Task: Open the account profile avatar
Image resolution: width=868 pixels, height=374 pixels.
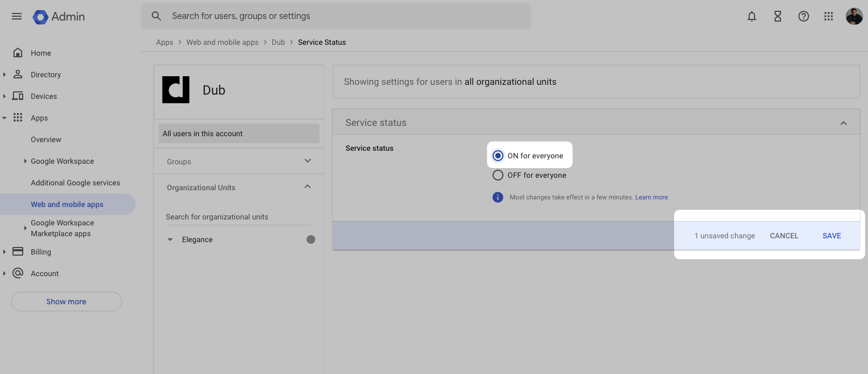Action: (854, 16)
